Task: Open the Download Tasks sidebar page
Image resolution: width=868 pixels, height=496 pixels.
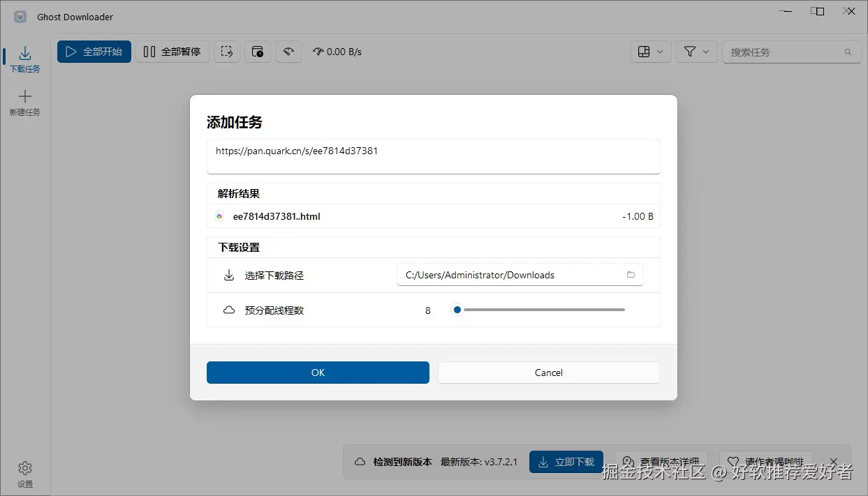Action: [x=24, y=60]
